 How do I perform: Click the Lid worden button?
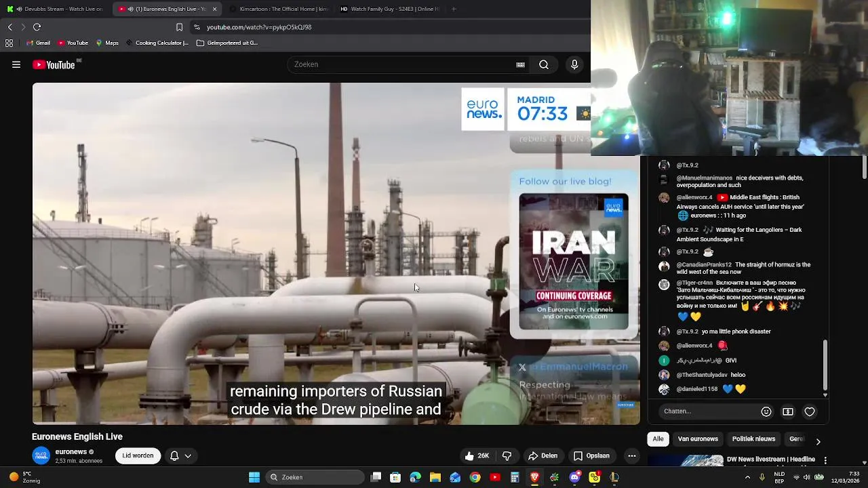click(138, 455)
